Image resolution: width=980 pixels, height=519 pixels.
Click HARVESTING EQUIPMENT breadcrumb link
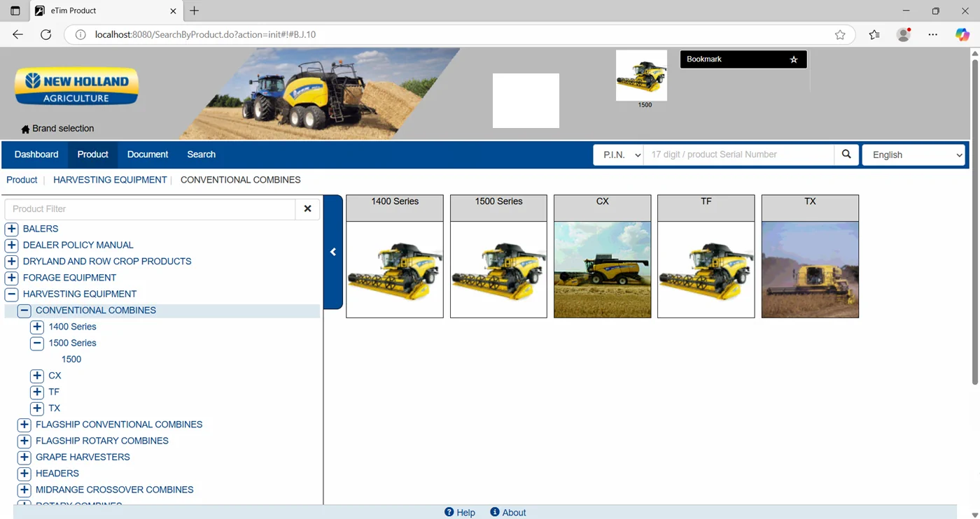tap(110, 180)
